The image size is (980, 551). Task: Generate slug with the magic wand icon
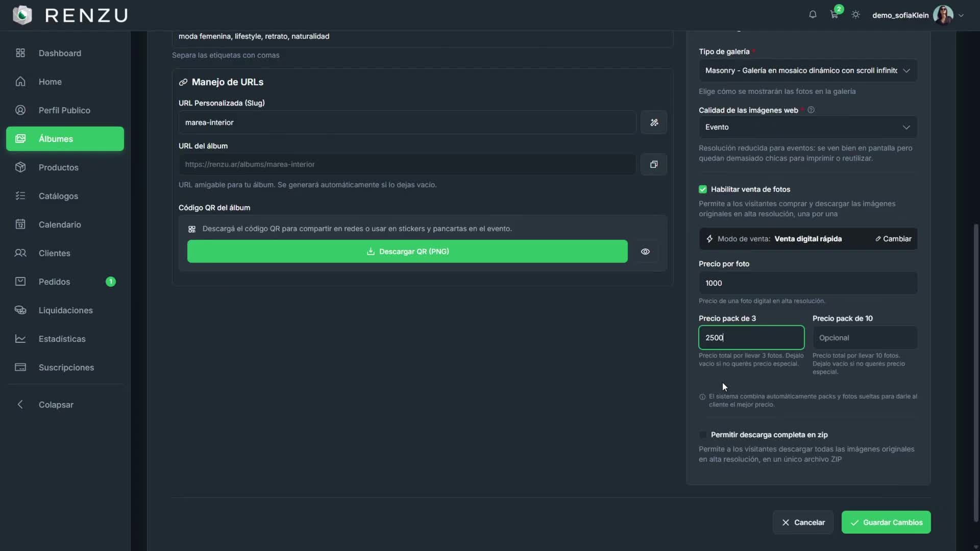point(654,122)
